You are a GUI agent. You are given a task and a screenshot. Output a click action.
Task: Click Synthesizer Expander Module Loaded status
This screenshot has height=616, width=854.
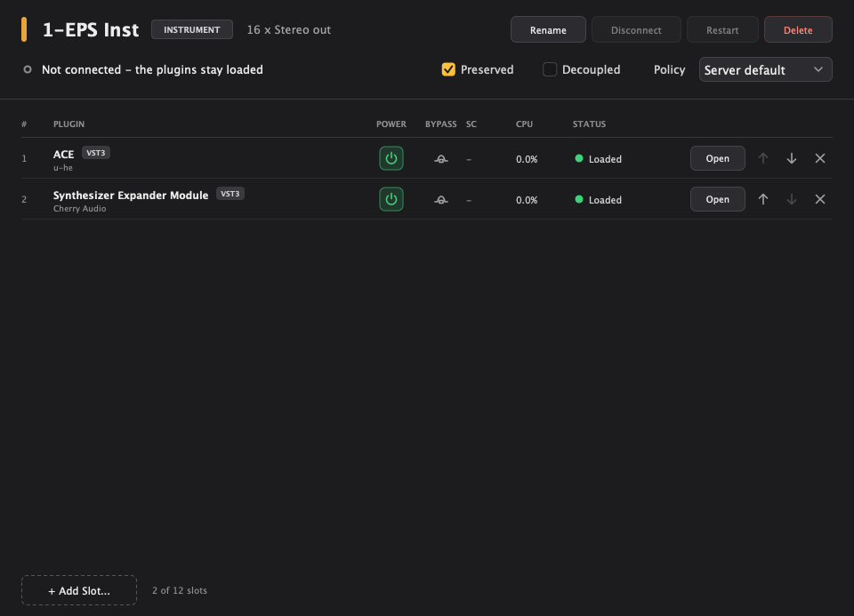coord(598,200)
